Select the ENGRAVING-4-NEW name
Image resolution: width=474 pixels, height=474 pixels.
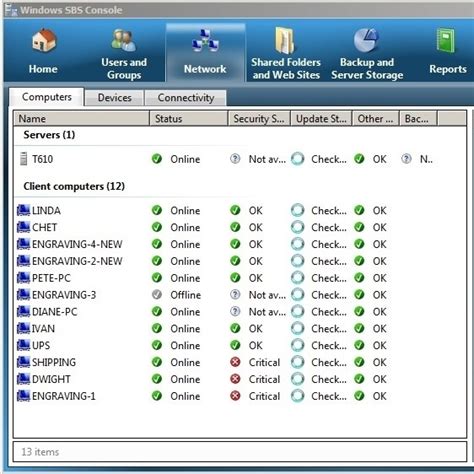77,244
